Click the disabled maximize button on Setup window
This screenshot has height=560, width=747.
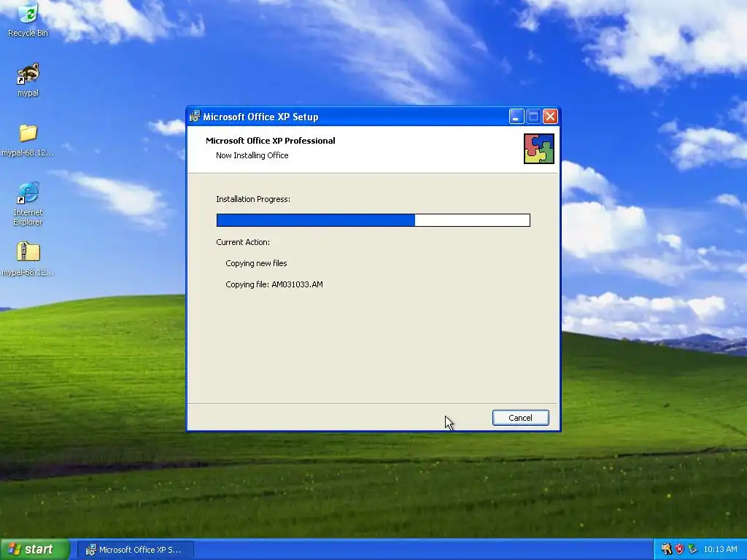(533, 117)
